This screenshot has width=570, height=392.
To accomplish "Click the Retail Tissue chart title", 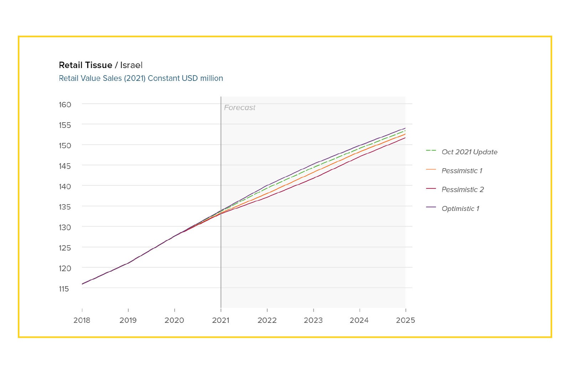I will tap(85, 65).
